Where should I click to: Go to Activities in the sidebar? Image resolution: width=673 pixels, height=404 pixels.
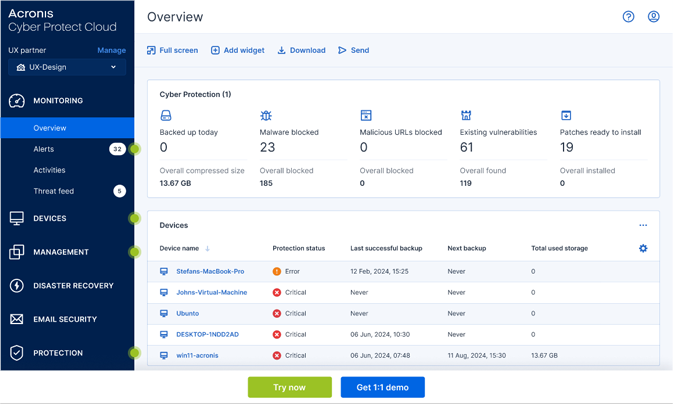click(49, 170)
